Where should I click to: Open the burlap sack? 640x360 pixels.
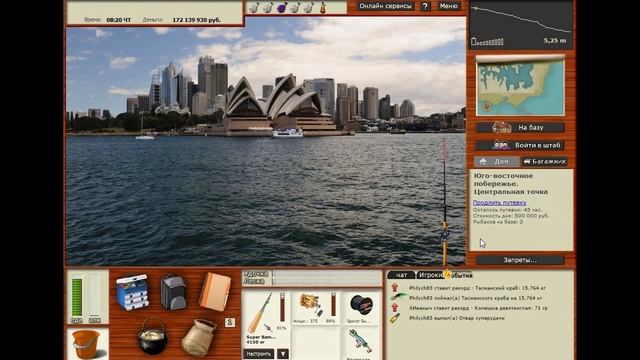(x=199, y=337)
